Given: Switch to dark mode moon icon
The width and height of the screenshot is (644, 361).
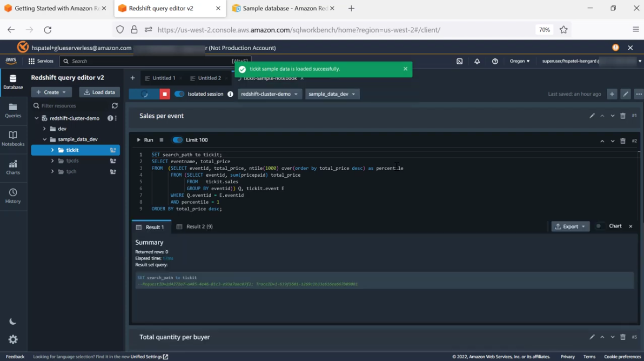Looking at the screenshot, I should click(13, 322).
